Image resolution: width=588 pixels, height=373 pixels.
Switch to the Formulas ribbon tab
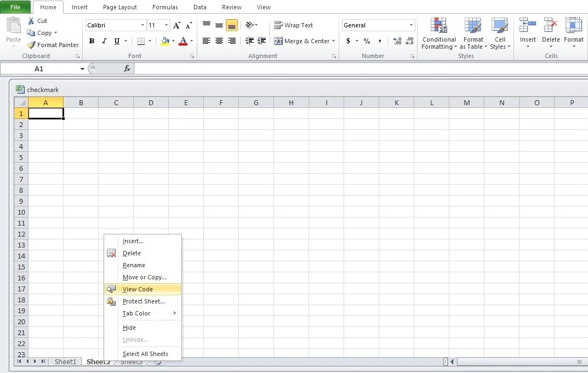[x=164, y=7]
